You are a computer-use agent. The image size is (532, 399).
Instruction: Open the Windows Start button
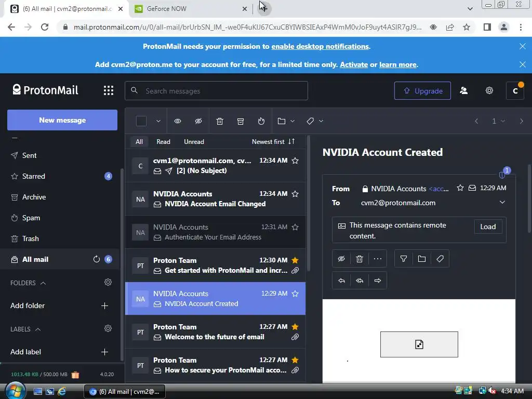pyautogui.click(x=15, y=391)
